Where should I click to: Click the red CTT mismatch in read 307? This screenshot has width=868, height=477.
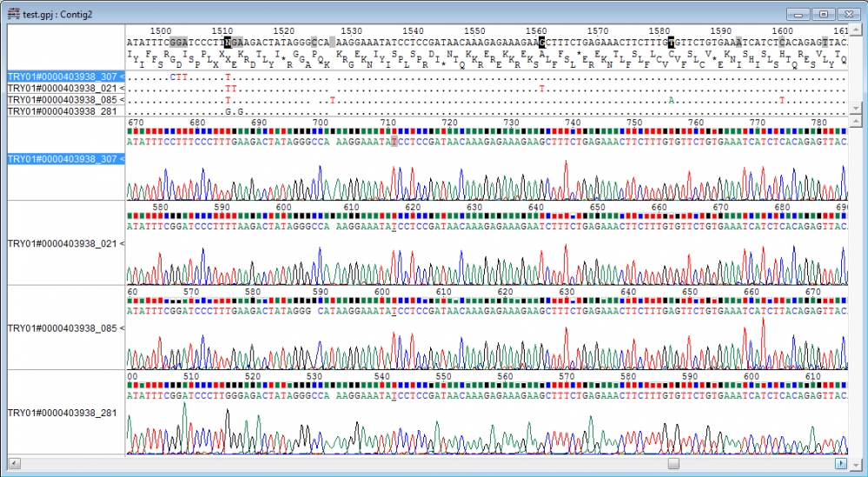click(179, 77)
